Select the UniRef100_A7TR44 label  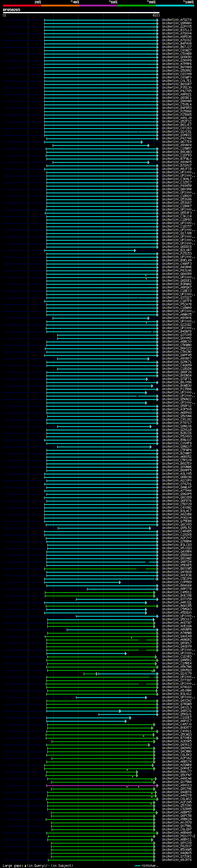click(177, 491)
